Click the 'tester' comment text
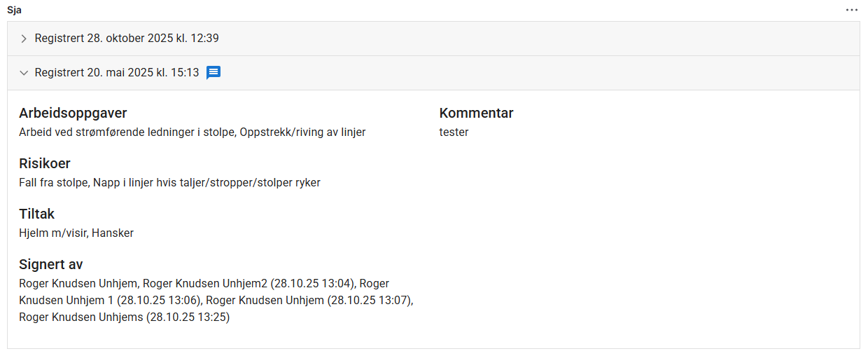 coord(454,132)
